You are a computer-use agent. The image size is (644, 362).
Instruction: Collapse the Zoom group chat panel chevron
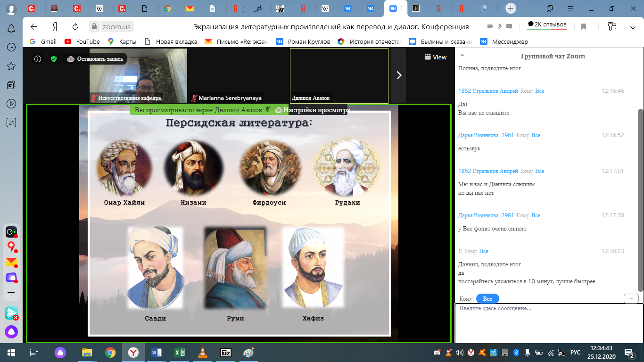click(462, 55)
